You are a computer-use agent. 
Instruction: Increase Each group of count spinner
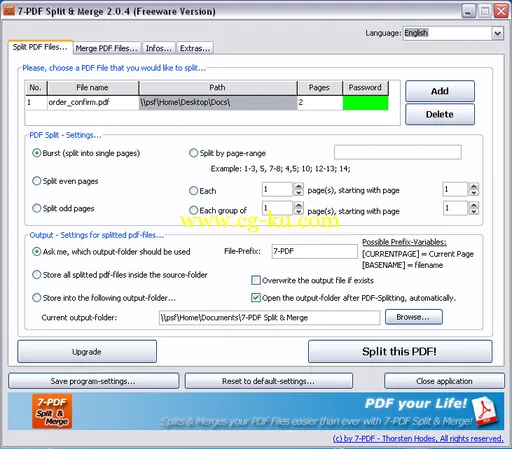(x=299, y=205)
